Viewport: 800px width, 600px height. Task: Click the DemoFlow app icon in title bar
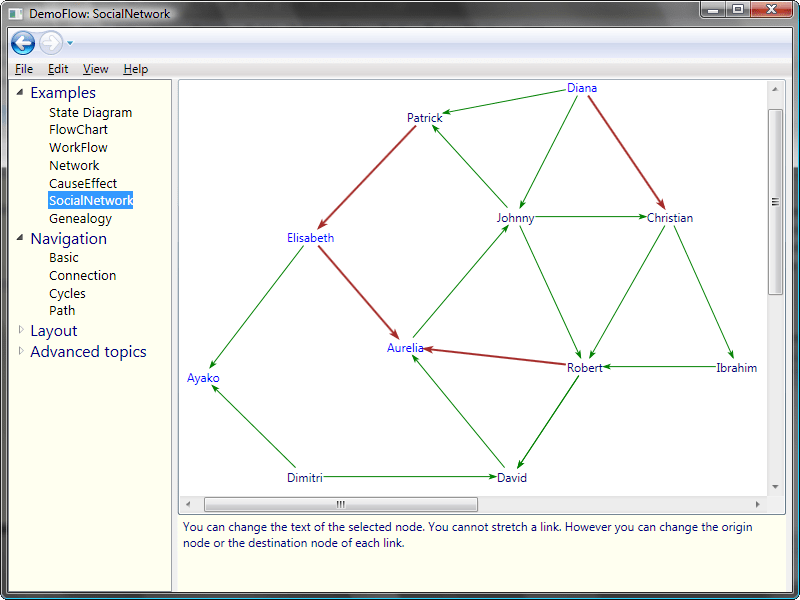pyautogui.click(x=15, y=14)
